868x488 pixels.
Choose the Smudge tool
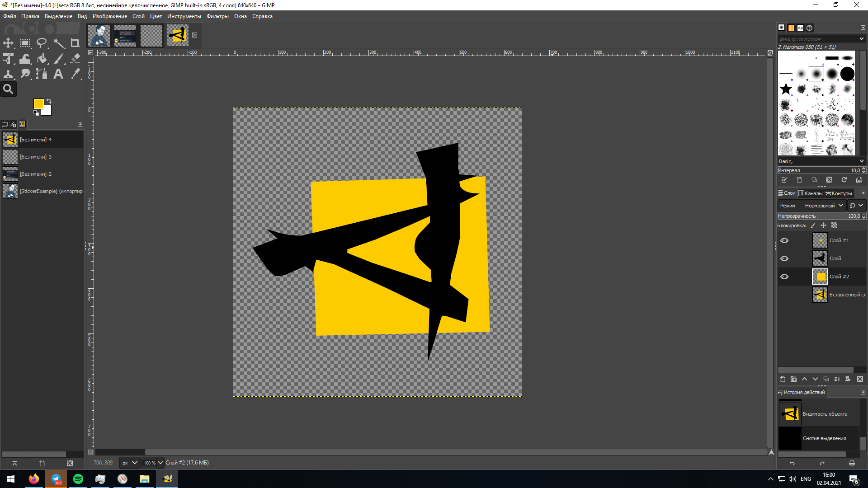[x=25, y=74]
